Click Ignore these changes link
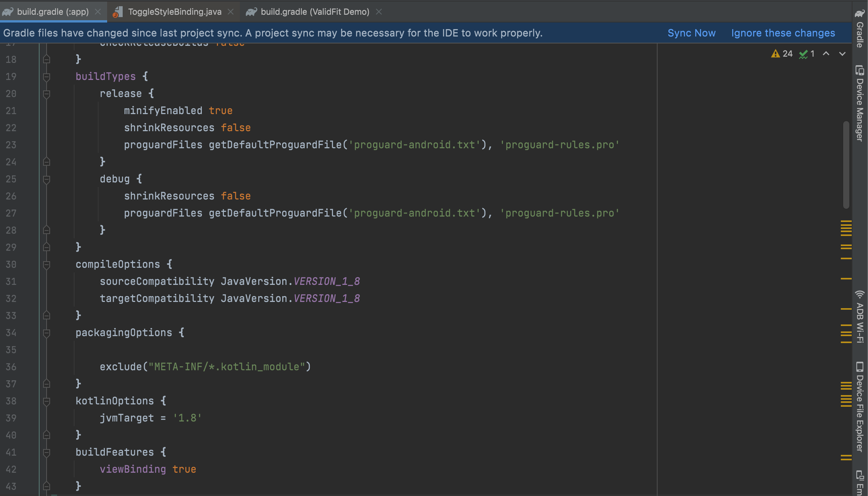This screenshot has width=868, height=496. [783, 33]
